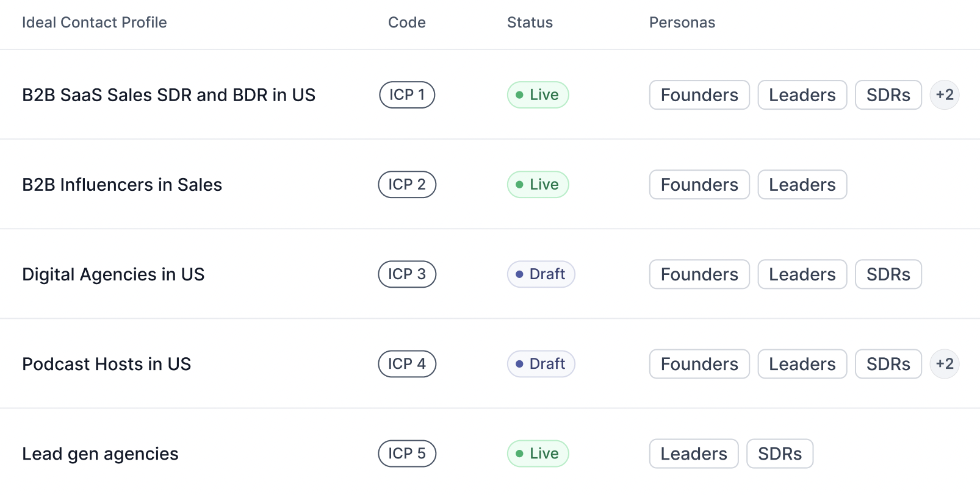Open B2B Influencers in Sales profile

[x=122, y=185]
